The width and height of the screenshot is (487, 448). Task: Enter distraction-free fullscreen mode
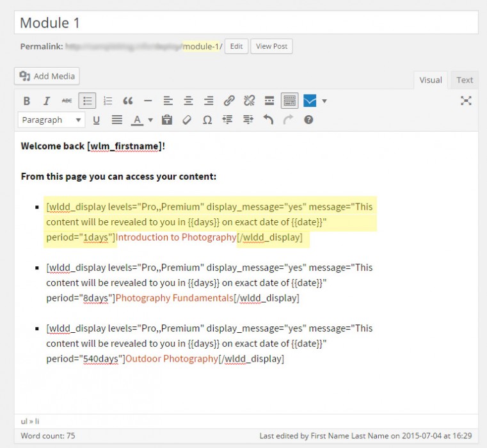click(x=466, y=101)
